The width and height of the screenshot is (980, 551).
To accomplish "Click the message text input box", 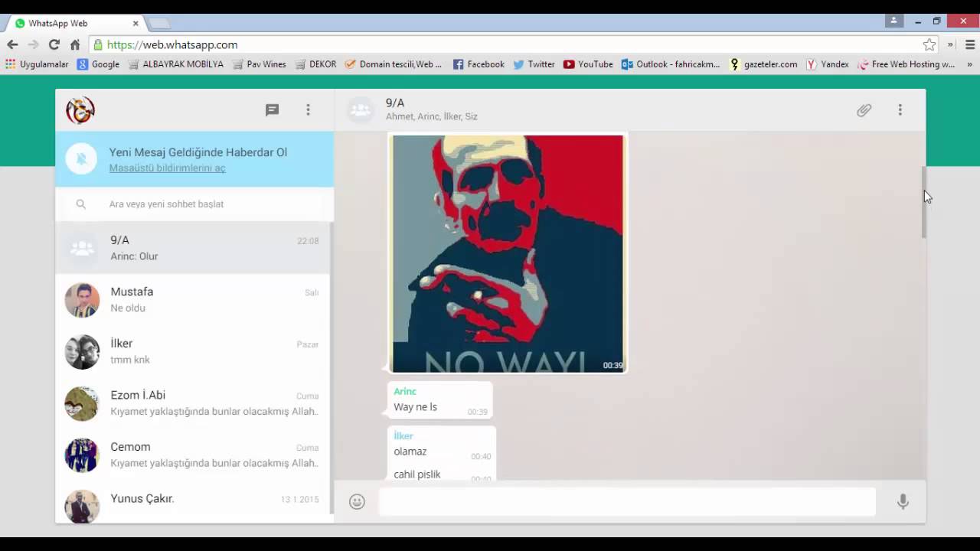I will coord(627,502).
